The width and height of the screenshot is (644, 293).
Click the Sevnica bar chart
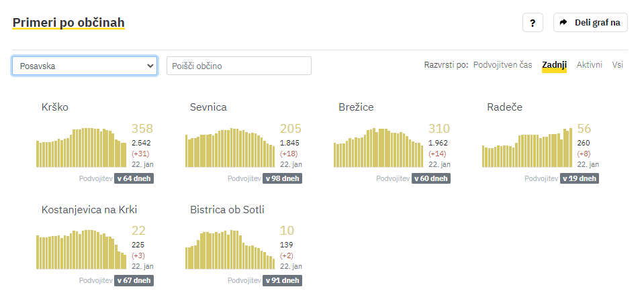[230, 148]
